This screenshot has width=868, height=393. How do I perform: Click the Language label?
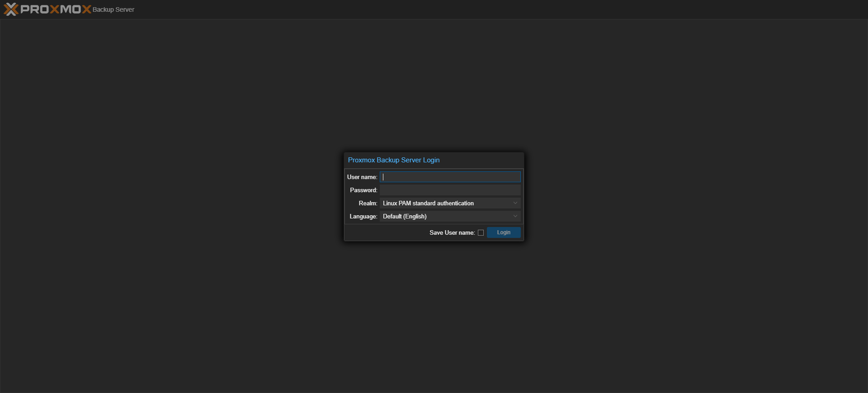[363, 216]
